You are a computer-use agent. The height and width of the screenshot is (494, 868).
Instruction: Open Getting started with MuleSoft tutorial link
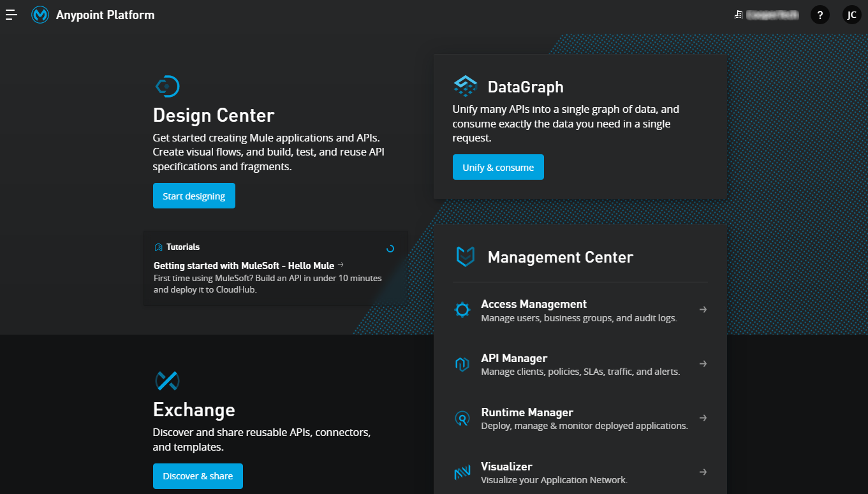tap(249, 265)
